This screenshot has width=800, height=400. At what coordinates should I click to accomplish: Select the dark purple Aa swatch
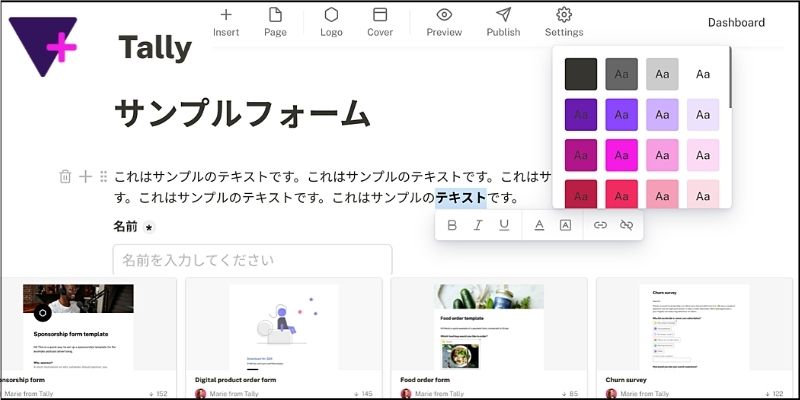[x=581, y=115]
